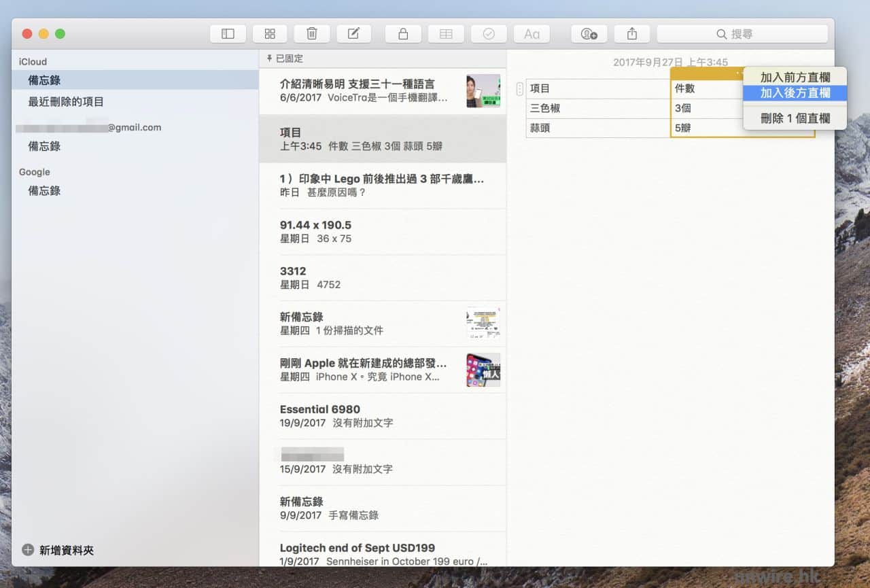The image size is (870, 588).
Task: Select 刪除 1 個直欄 menu entry
Action: tap(795, 118)
